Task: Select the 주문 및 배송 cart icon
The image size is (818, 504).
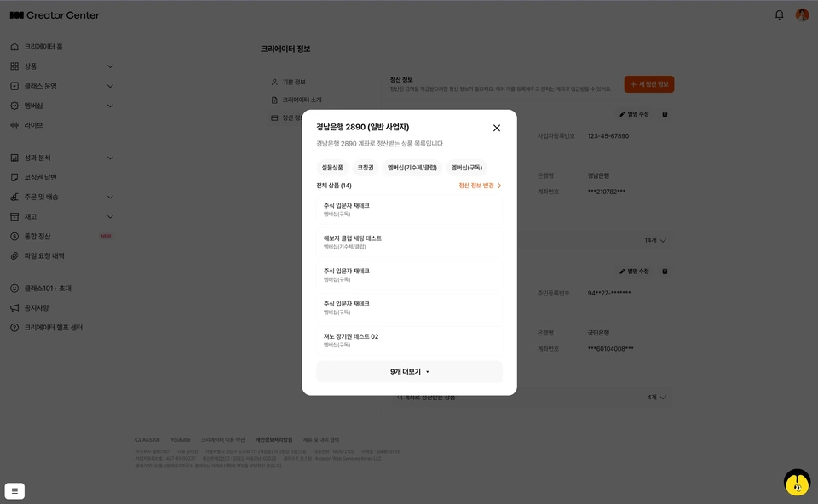Action: pyautogui.click(x=14, y=197)
